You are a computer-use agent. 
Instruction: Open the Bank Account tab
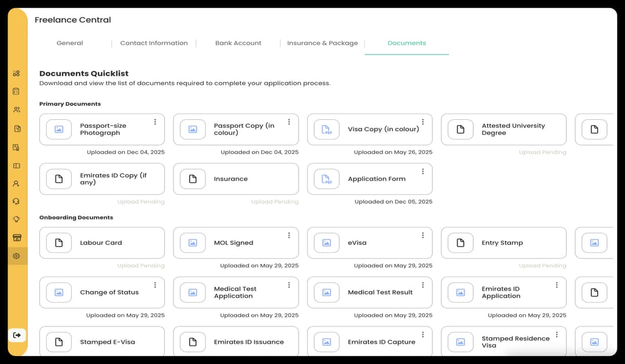[x=238, y=43]
